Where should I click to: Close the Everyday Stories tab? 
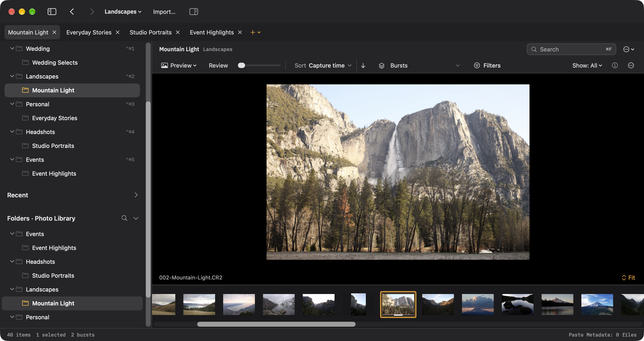(117, 32)
